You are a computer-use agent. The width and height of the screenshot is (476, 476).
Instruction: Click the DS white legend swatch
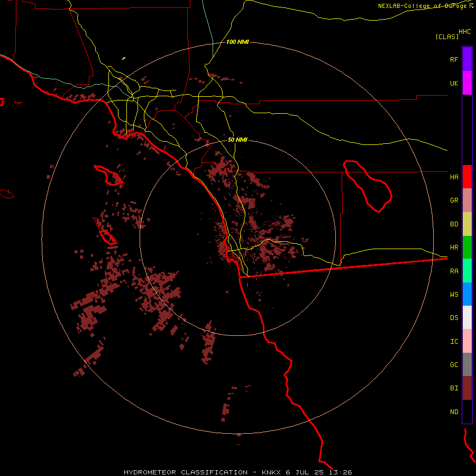pos(467,317)
